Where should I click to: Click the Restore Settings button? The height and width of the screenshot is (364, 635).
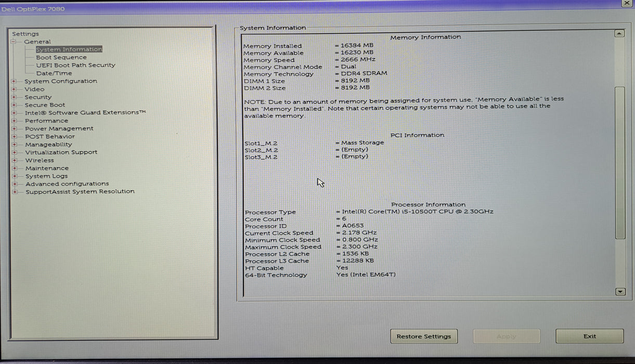424,336
